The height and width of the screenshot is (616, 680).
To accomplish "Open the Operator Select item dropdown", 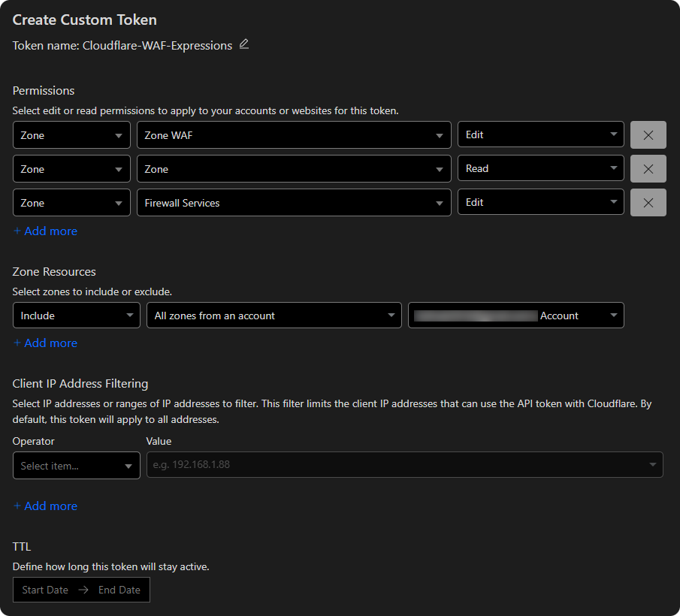I will click(x=76, y=466).
